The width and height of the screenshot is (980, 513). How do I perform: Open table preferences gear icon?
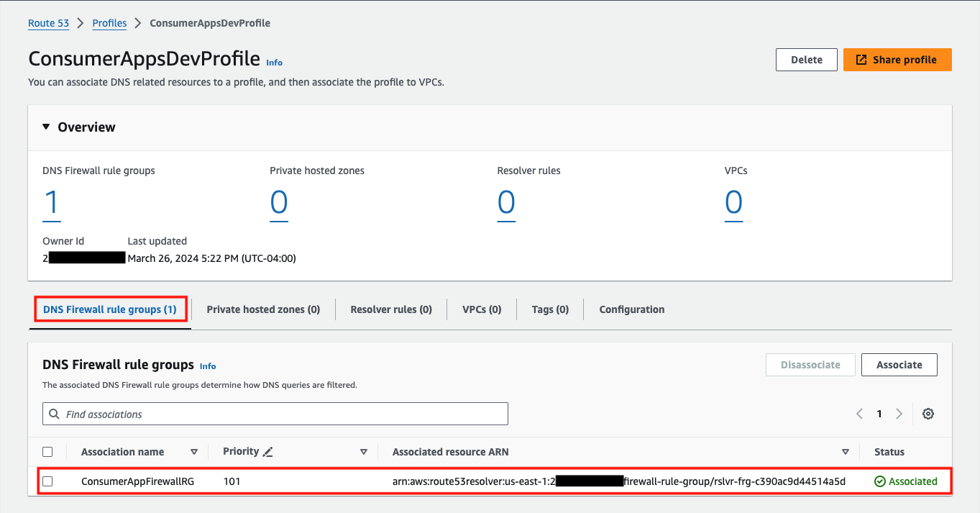(928, 414)
